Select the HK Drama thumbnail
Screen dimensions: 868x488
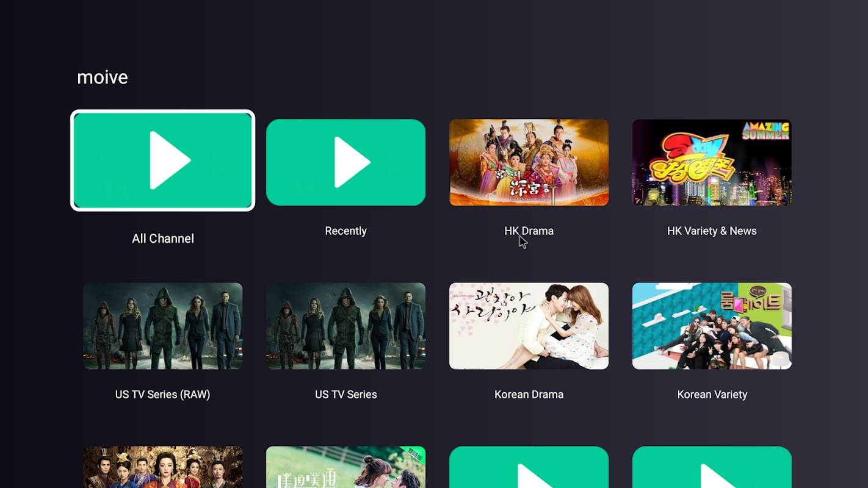529,162
